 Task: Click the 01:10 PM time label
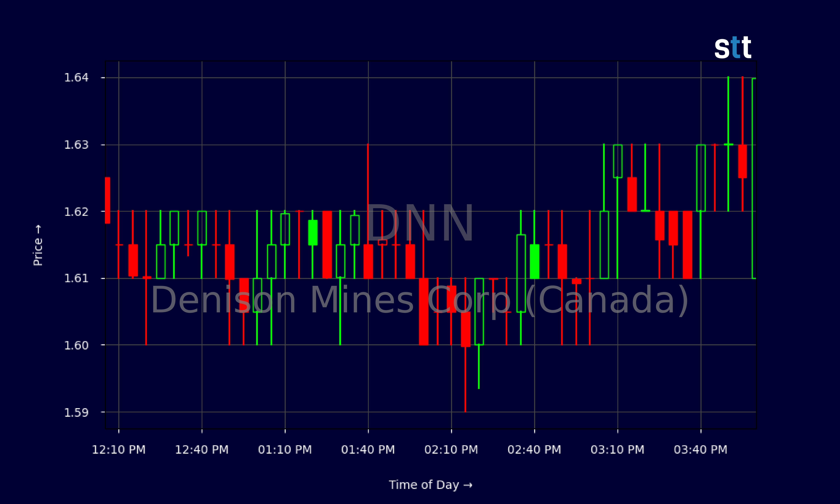click(285, 450)
